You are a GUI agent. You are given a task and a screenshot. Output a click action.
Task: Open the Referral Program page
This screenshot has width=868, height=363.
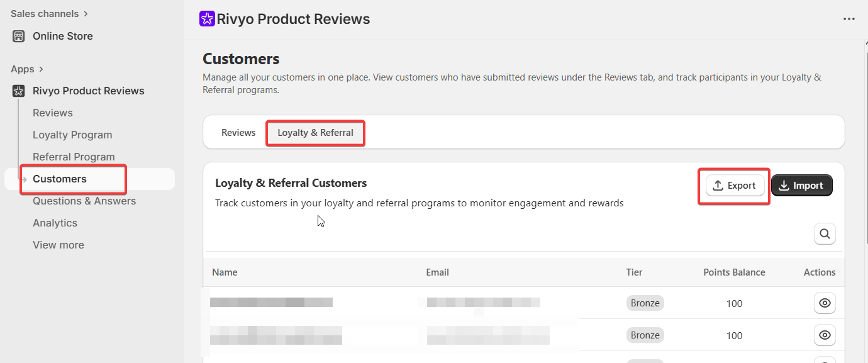coord(74,157)
